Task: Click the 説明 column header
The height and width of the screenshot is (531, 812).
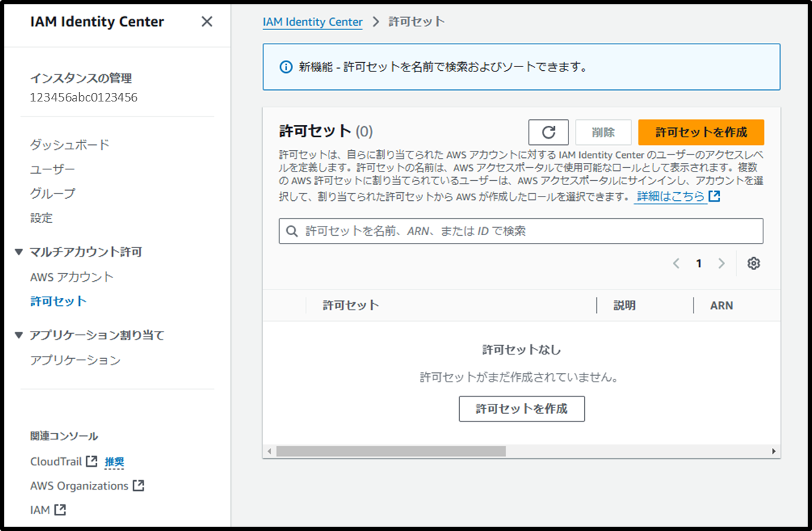Action: 625,305
